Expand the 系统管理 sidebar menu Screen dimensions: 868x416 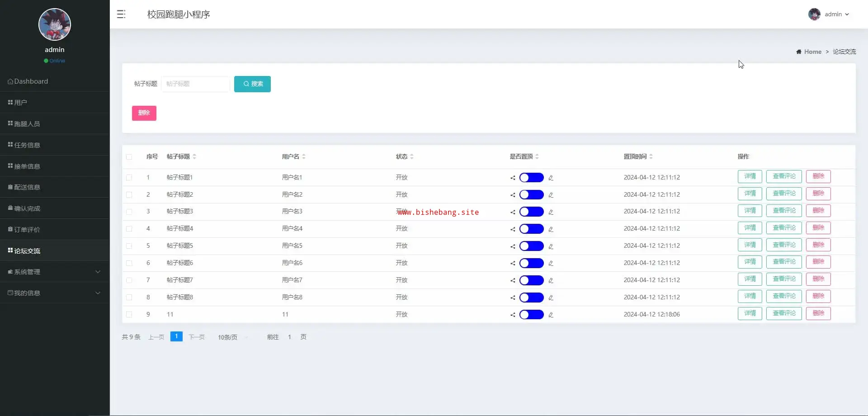point(55,272)
